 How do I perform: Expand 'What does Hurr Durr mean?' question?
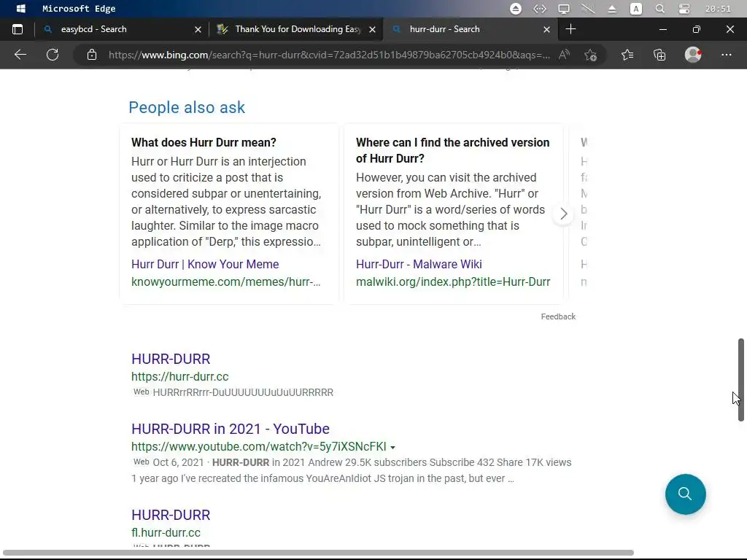click(204, 142)
